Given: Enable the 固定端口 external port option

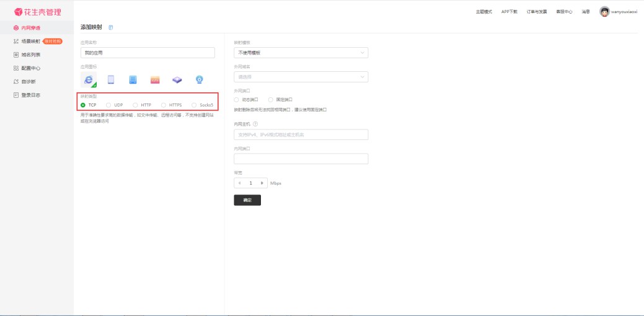Looking at the screenshot, I should [x=271, y=99].
